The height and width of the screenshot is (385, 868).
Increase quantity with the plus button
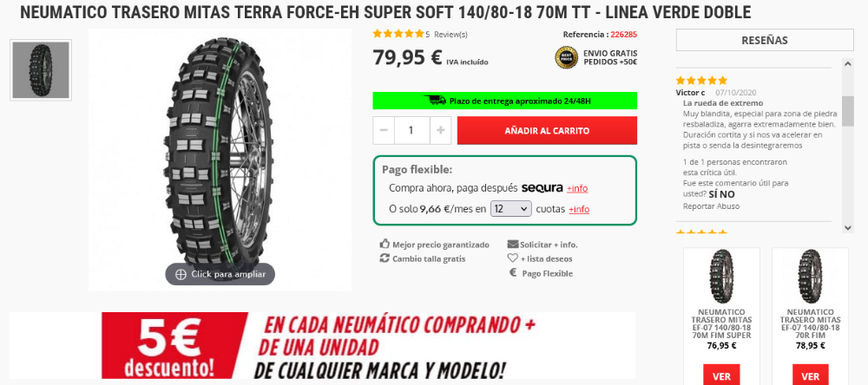(x=441, y=131)
